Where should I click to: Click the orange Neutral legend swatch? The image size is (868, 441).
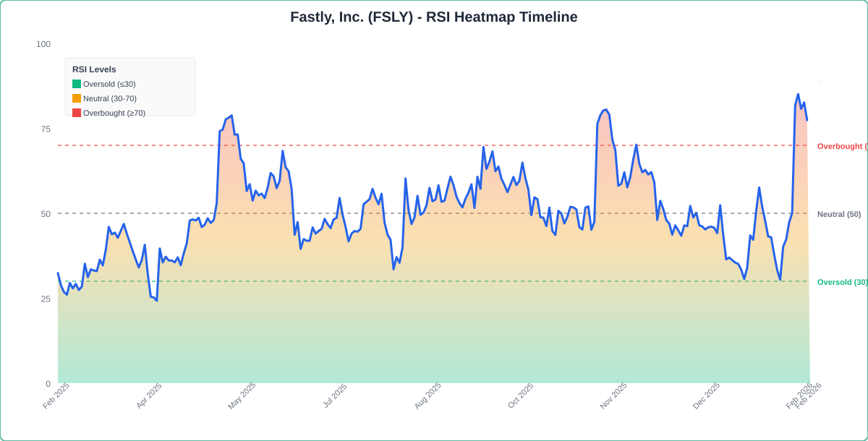(76, 98)
